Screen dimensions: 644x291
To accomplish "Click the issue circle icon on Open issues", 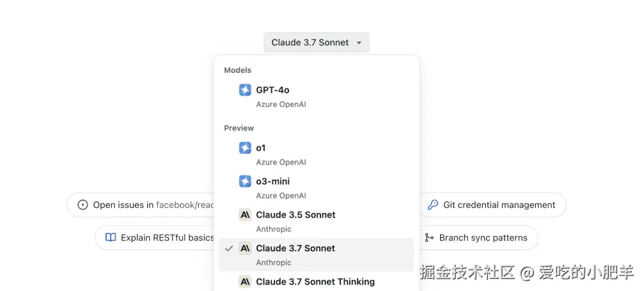I will [x=82, y=205].
